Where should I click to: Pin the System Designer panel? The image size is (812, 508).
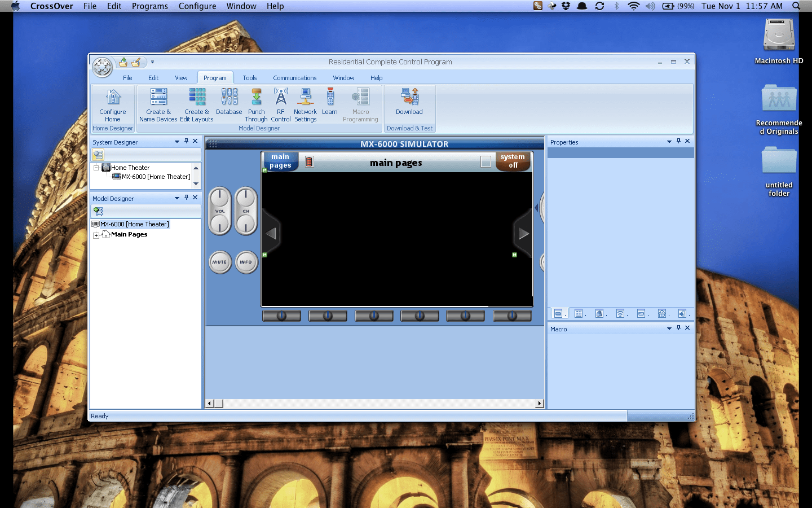[x=186, y=141]
